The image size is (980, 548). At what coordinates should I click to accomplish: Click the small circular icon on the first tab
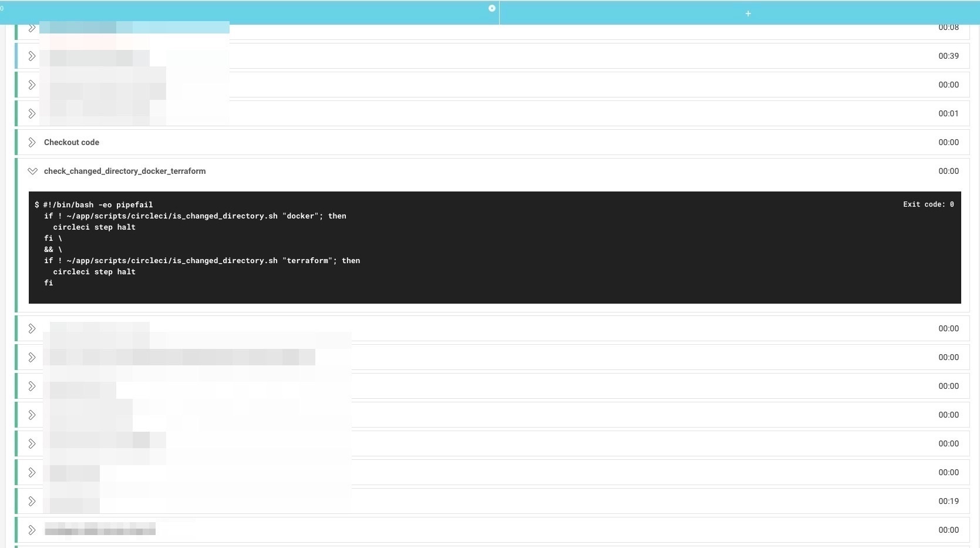point(492,8)
